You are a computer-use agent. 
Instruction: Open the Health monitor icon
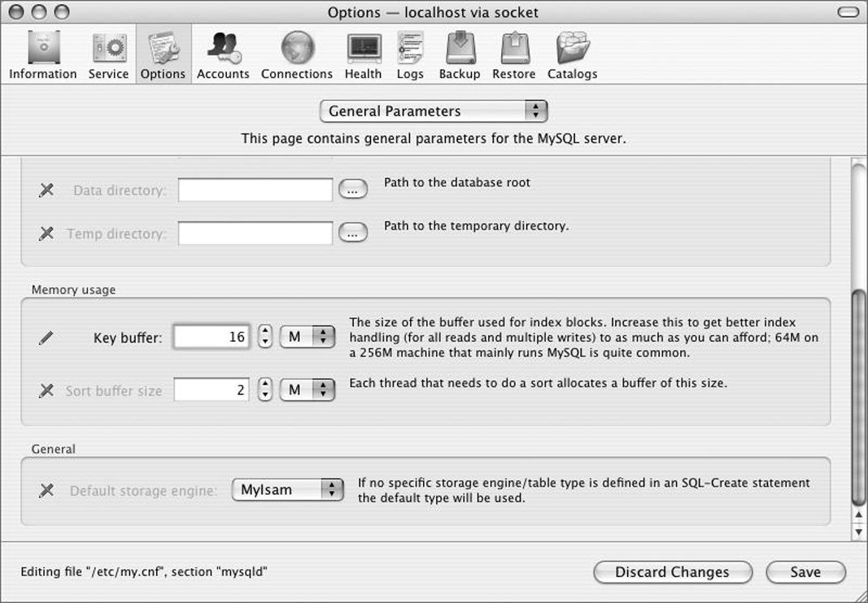363,55
